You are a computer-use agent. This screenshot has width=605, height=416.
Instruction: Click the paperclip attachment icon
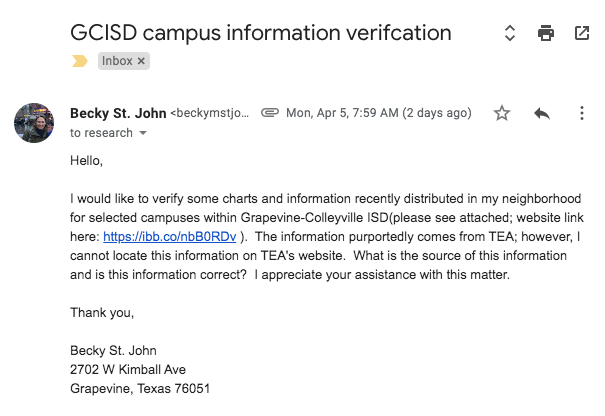pyautogui.click(x=269, y=113)
